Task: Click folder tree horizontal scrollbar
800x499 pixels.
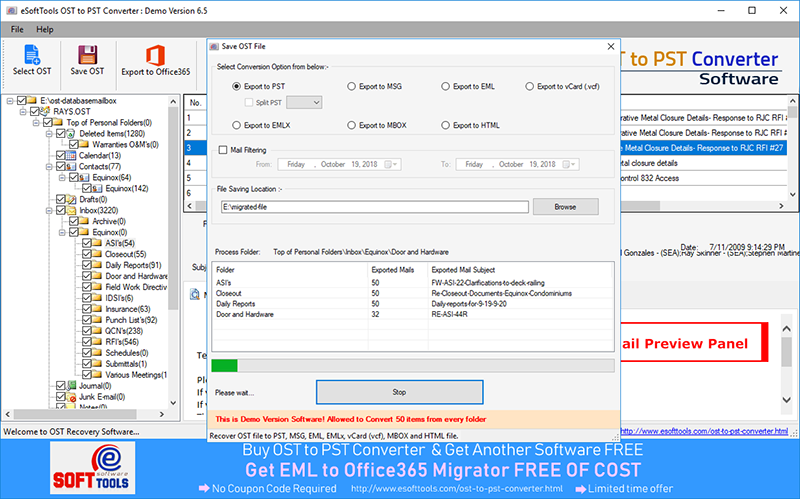Action: pos(85,414)
